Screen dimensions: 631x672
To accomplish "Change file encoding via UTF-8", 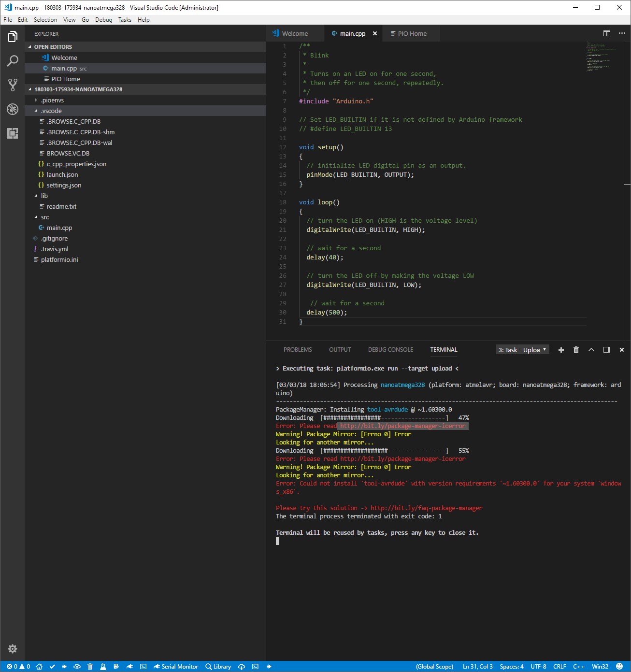I will click(538, 667).
